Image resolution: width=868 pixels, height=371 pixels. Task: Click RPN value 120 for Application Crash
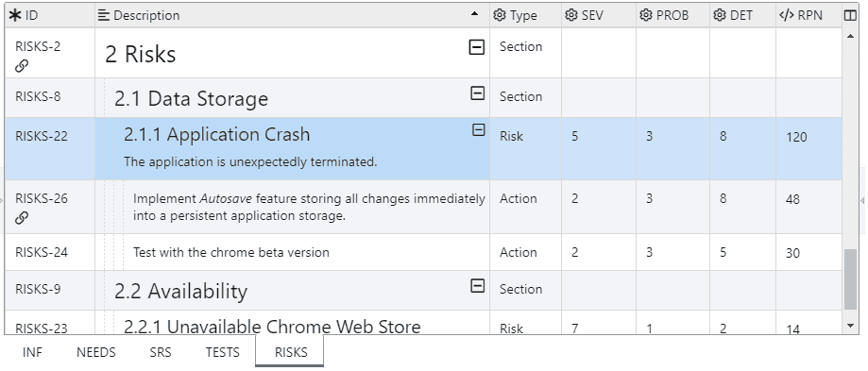[796, 137]
